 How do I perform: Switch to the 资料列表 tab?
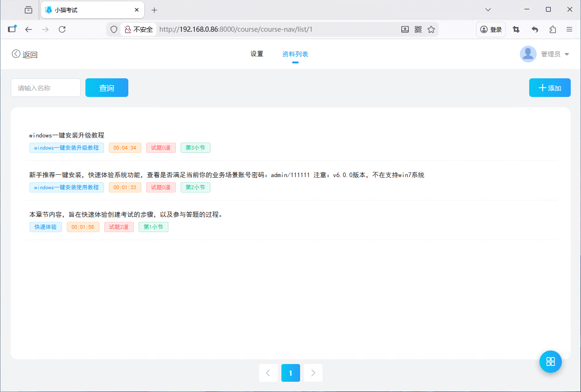[x=295, y=54]
